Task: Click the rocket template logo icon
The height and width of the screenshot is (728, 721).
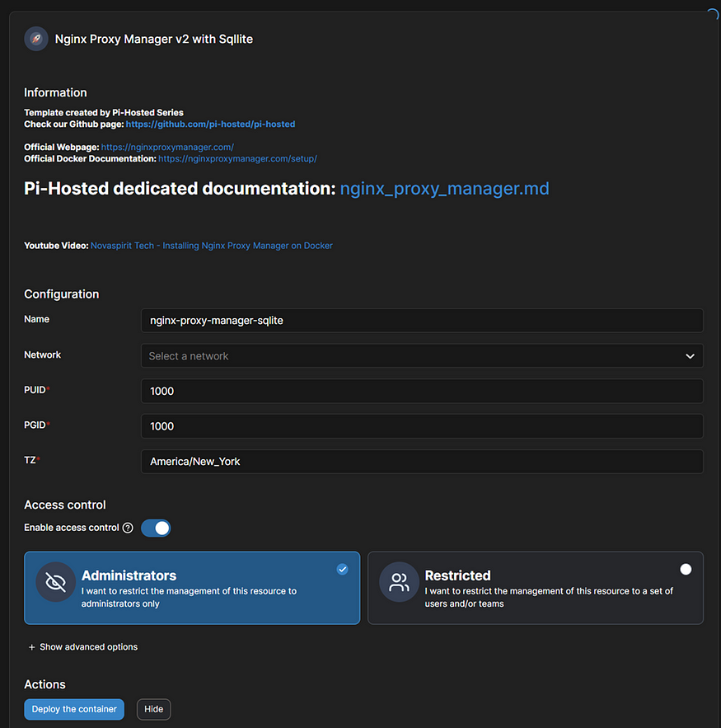Action: click(x=36, y=39)
